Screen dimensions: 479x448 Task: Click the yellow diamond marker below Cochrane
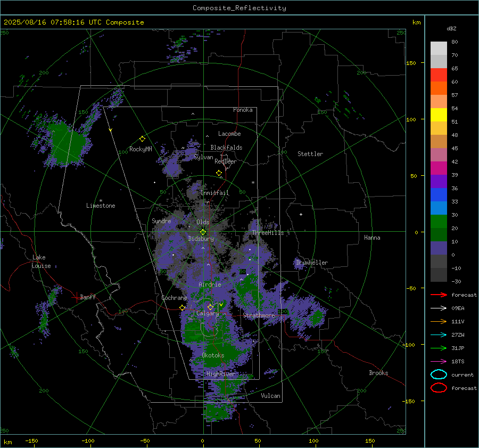(183, 307)
